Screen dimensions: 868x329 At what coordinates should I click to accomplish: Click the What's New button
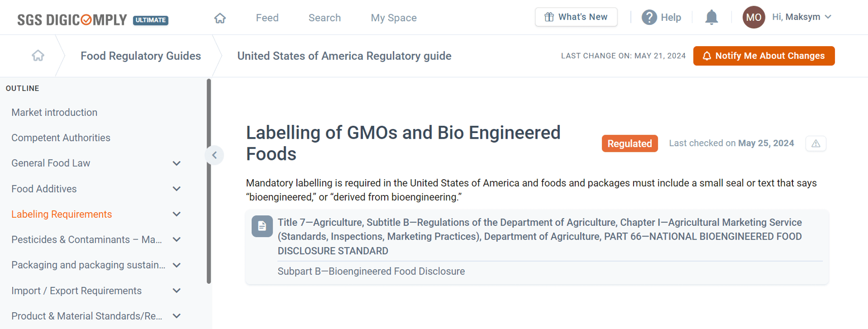click(576, 17)
